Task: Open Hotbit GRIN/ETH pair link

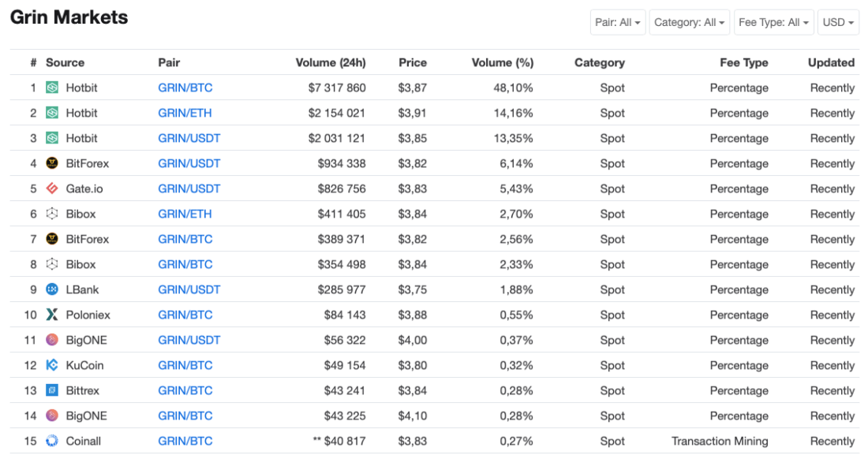Action: click(185, 113)
